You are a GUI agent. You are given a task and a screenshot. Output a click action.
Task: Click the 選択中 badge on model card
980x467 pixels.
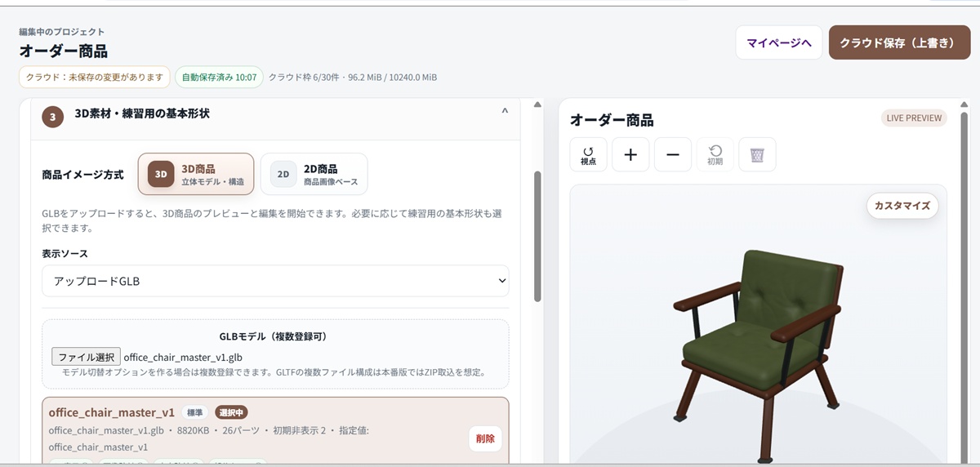pos(232,412)
